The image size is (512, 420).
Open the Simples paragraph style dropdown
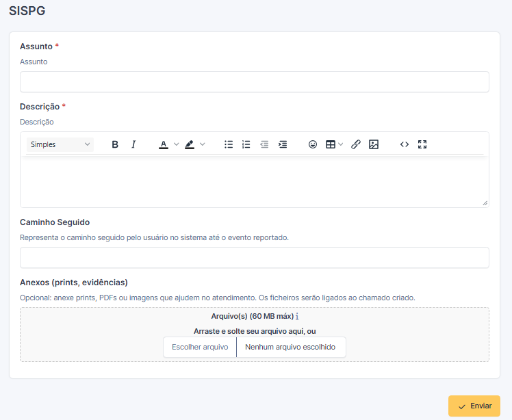tap(60, 144)
